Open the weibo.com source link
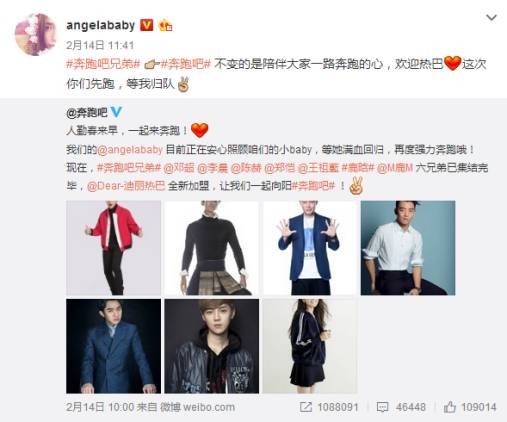This screenshot has height=422, width=507. (209, 407)
